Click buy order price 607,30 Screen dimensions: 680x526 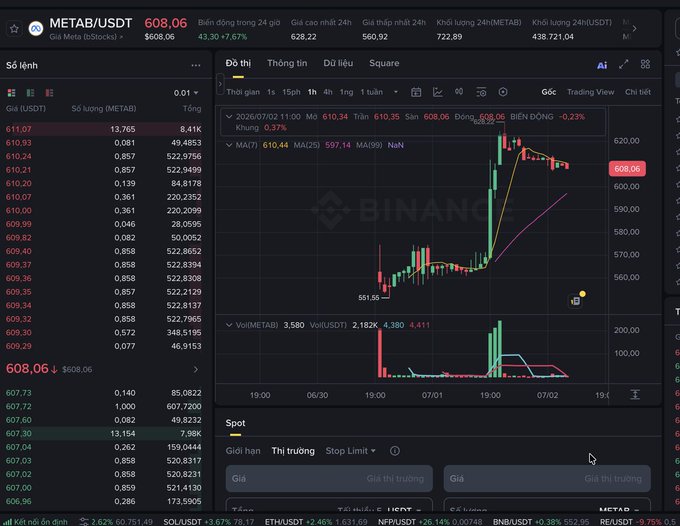coord(19,434)
